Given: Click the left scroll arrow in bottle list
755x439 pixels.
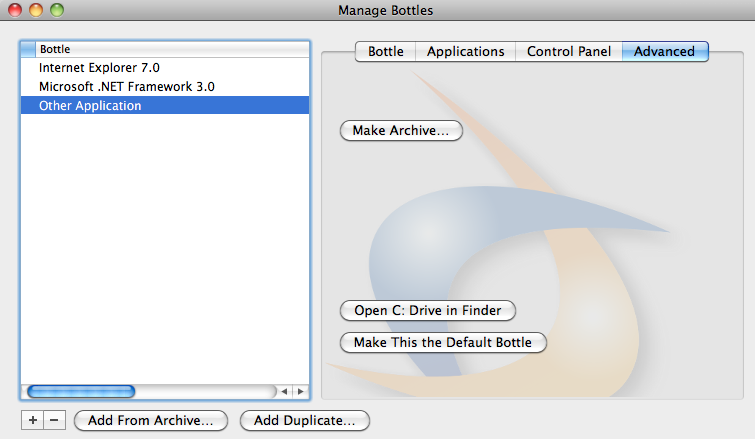Looking at the screenshot, I should coord(285,391).
